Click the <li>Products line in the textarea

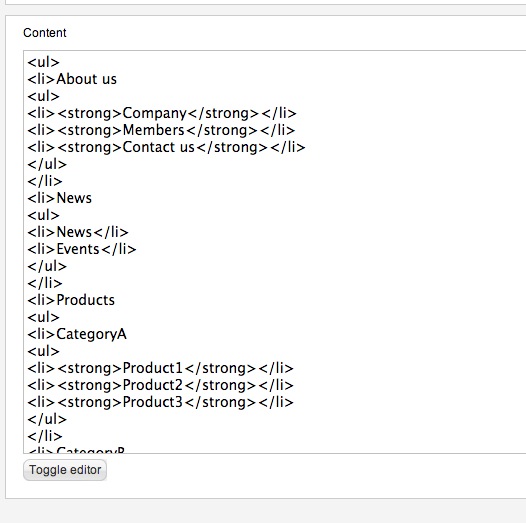tap(71, 300)
